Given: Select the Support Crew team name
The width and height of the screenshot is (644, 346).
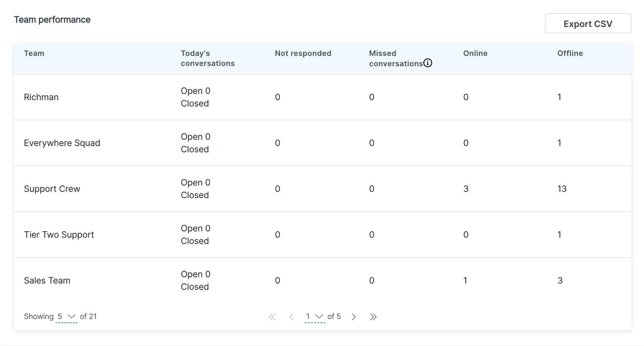Looking at the screenshot, I should click(52, 189).
